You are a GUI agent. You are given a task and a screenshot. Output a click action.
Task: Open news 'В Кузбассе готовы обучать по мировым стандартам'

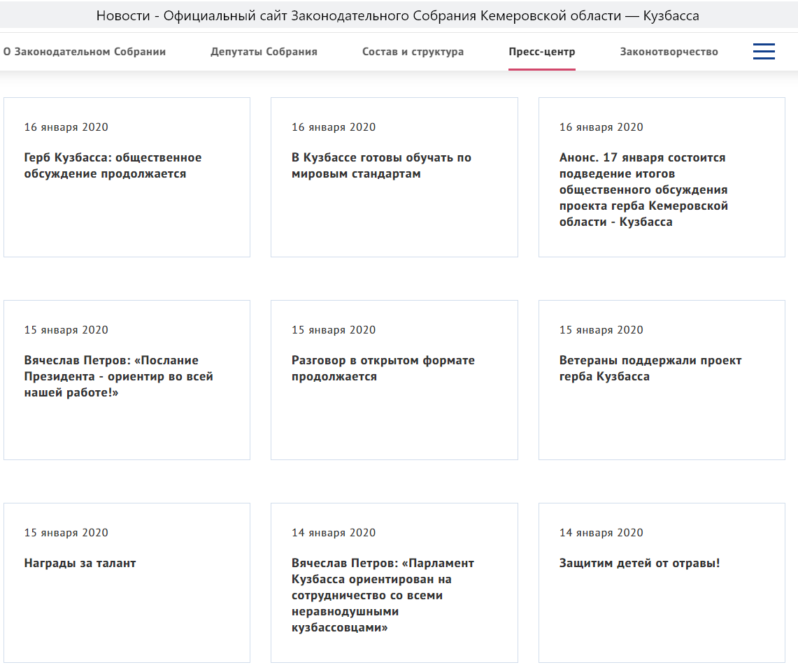coord(381,165)
